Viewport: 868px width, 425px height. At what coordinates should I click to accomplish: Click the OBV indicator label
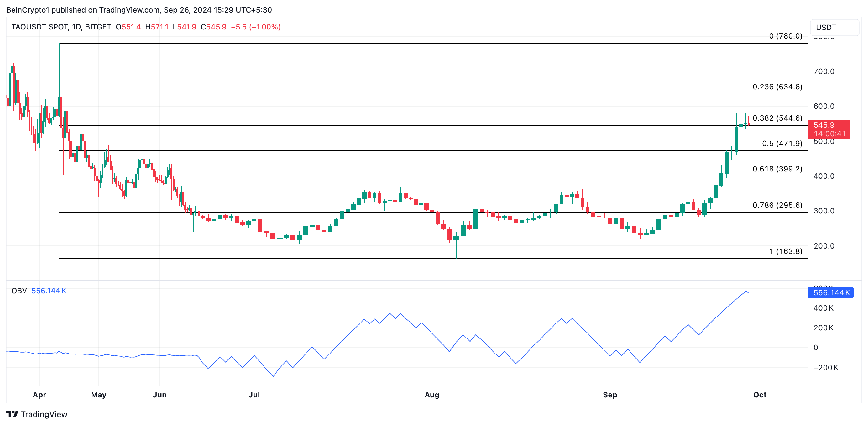tap(19, 291)
